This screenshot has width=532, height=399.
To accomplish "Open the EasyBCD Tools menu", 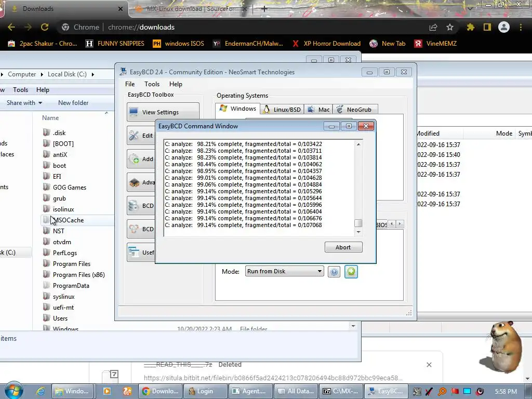I will [x=152, y=84].
